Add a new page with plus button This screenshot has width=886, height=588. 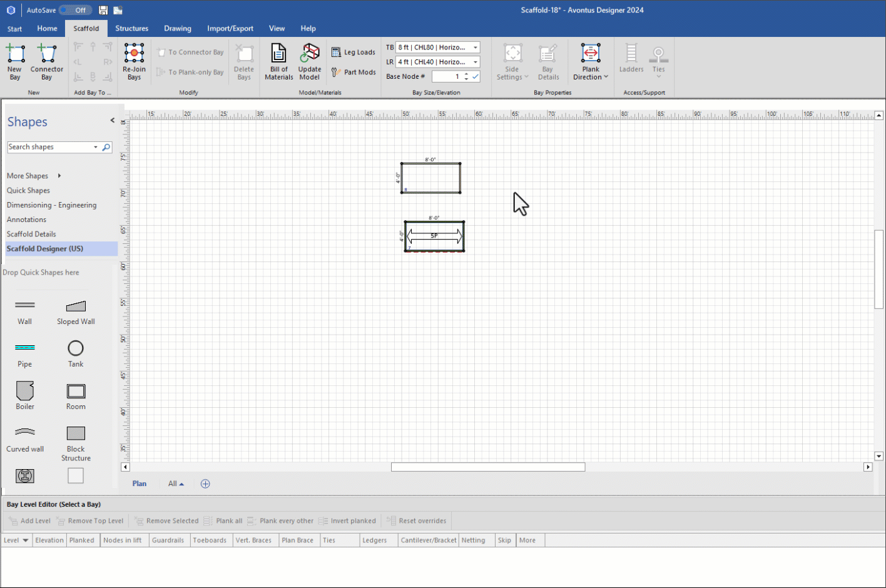(x=205, y=484)
